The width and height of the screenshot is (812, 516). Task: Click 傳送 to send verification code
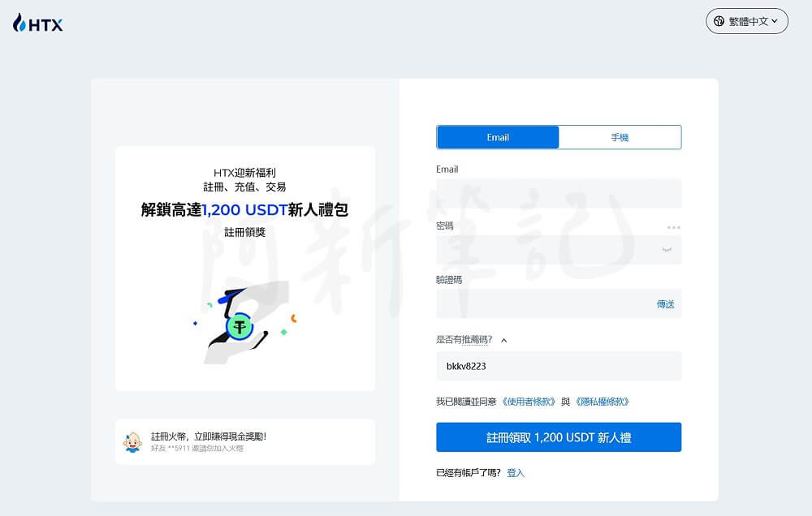pyautogui.click(x=666, y=303)
